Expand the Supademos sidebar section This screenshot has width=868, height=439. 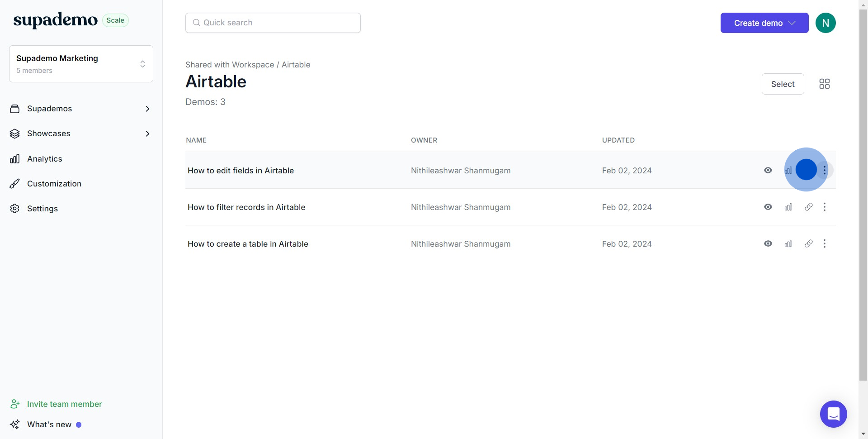147,109
